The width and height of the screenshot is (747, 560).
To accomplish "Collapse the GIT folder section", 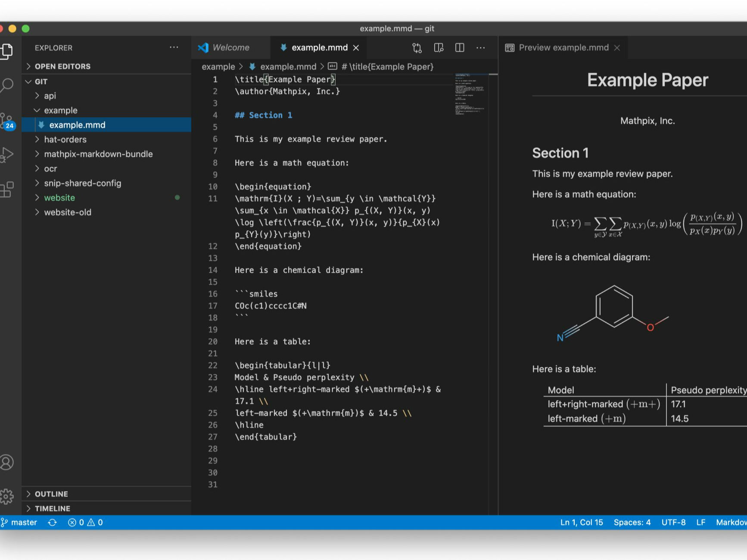I will 106,81.
